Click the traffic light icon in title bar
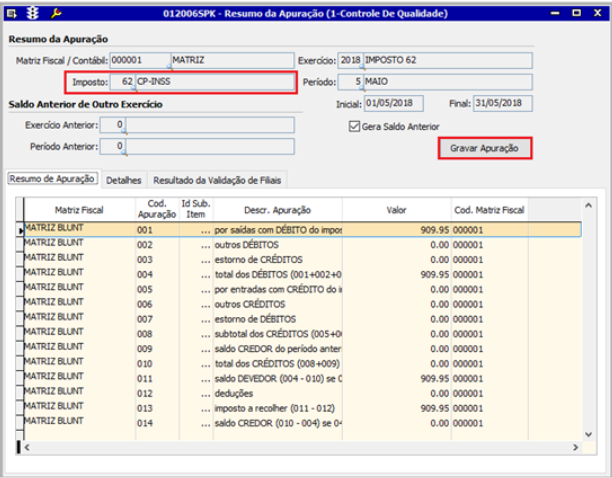The width and height of the screenshot is (612, 478). [33, 14]
